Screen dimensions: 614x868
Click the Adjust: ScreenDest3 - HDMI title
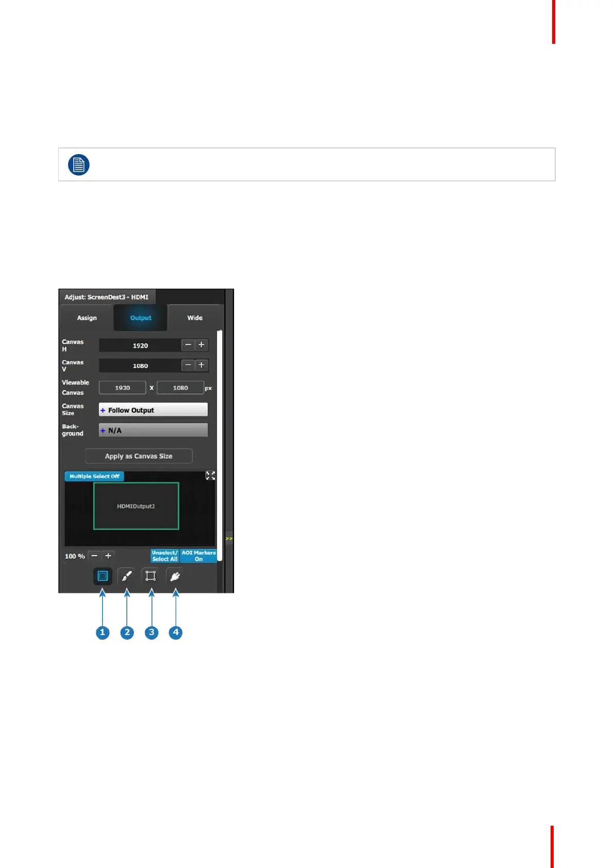106,297
